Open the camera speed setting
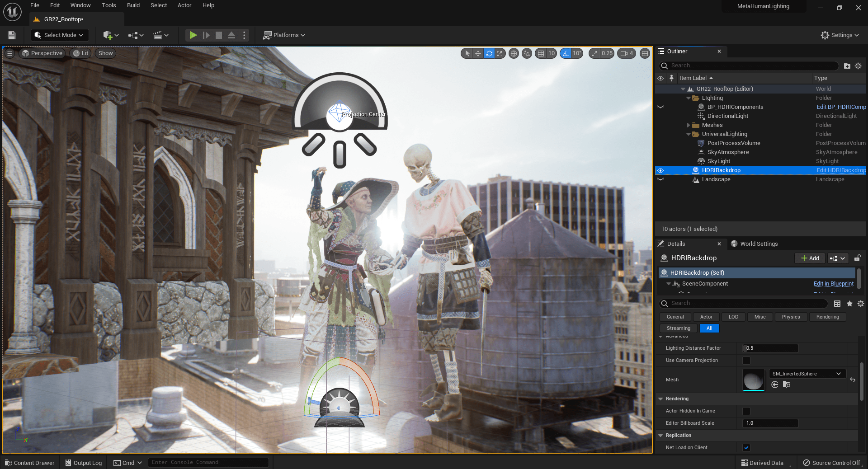 coord(627,53)
